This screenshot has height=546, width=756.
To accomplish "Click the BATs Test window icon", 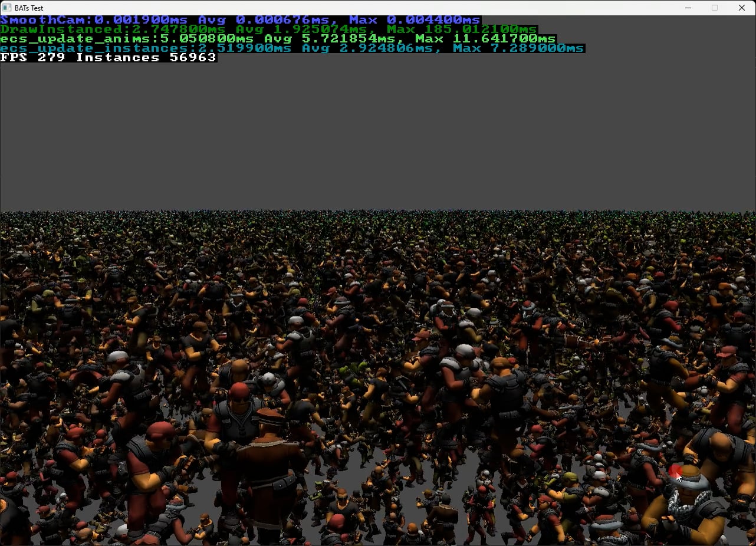I will click(x=7, y=8).
